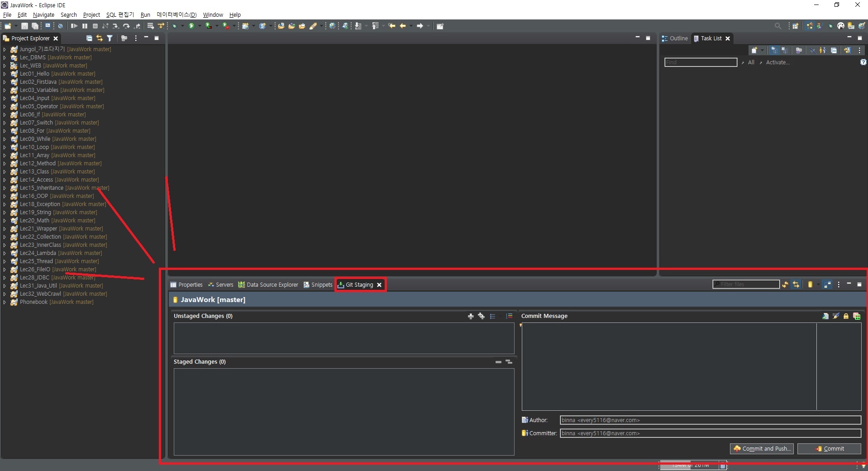Viewport: 868px width, 471px height.
Task: Open the Debug icon dropdown arrow
Action: 182,26
